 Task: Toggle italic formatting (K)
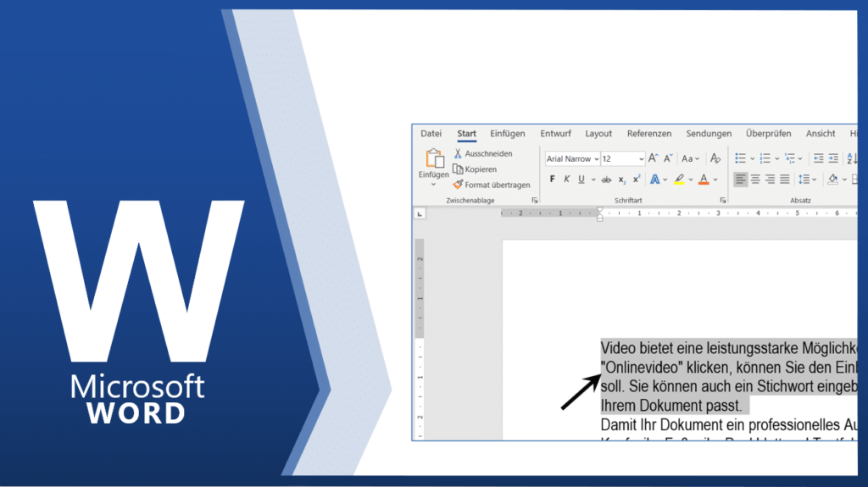[x=566, y=179]
